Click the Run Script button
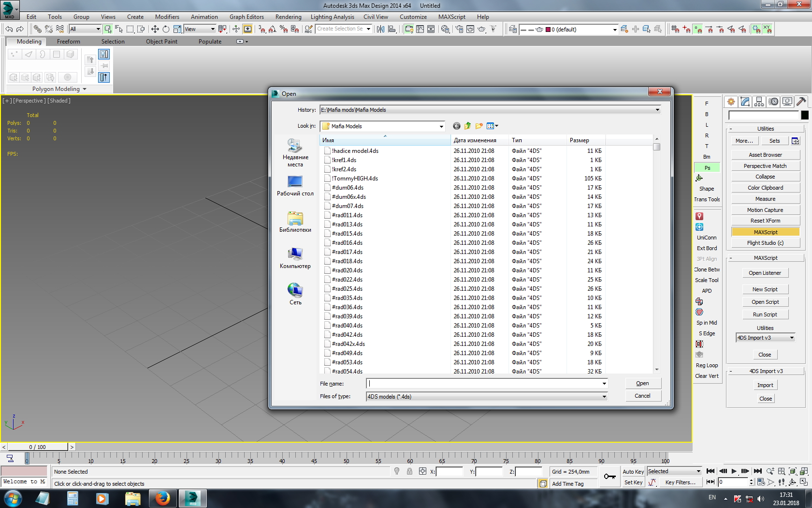The image size is (812, 508). point(765,314)
